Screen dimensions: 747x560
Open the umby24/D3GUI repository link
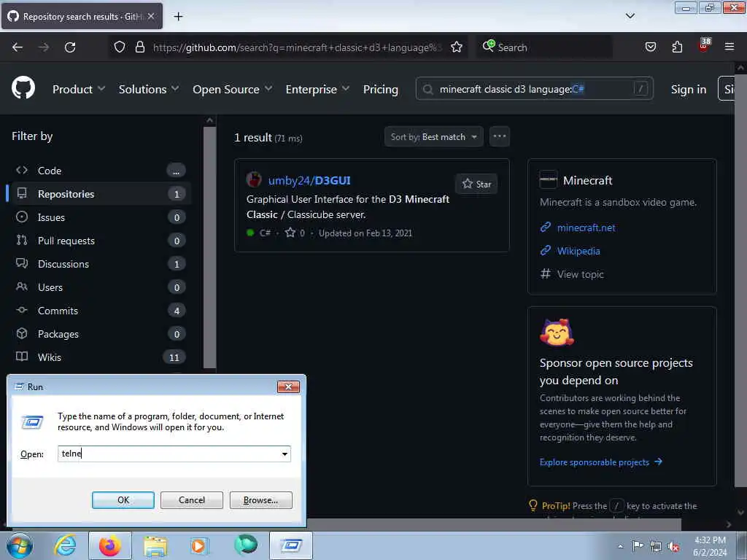[x=309, y=181]
